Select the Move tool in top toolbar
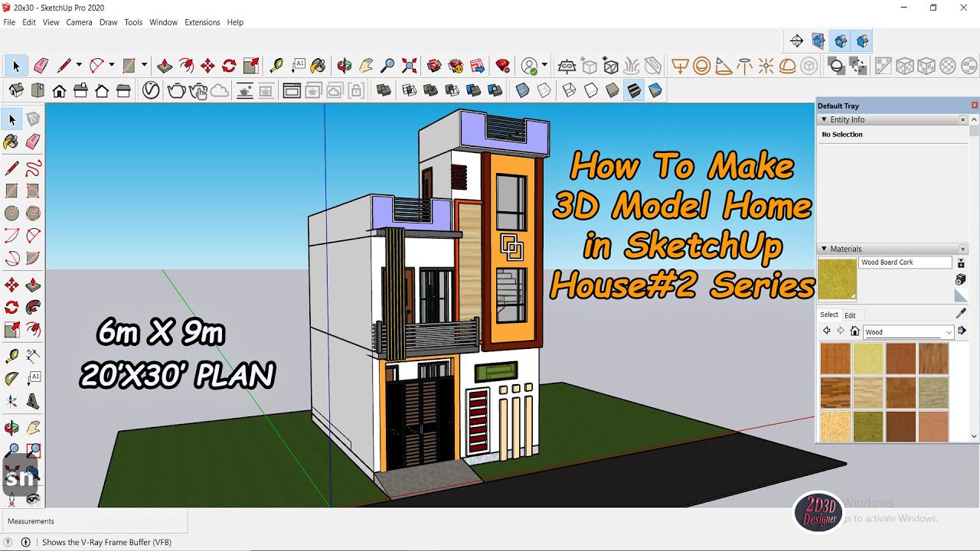 coord(207,66)
